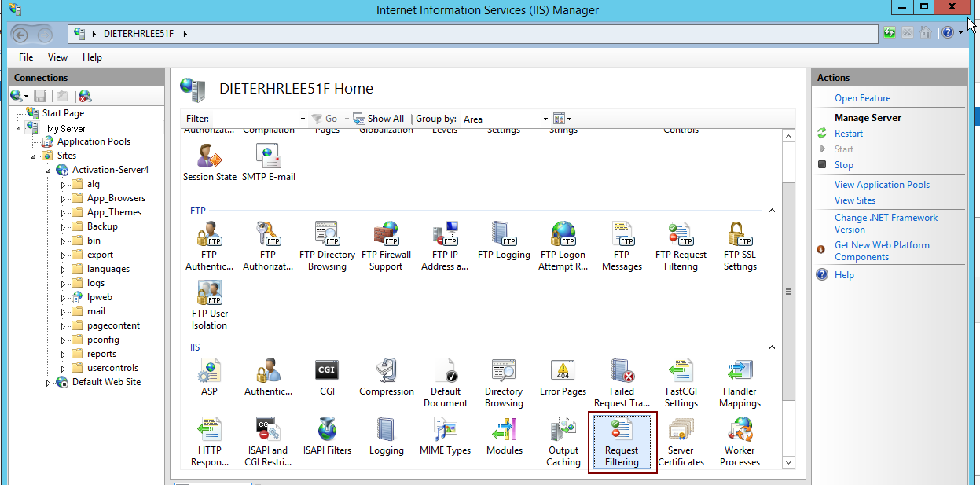The width and height of the screenshot is (980, 485).
Task: Open the Default Document feature
Action: tap(445, 384)
